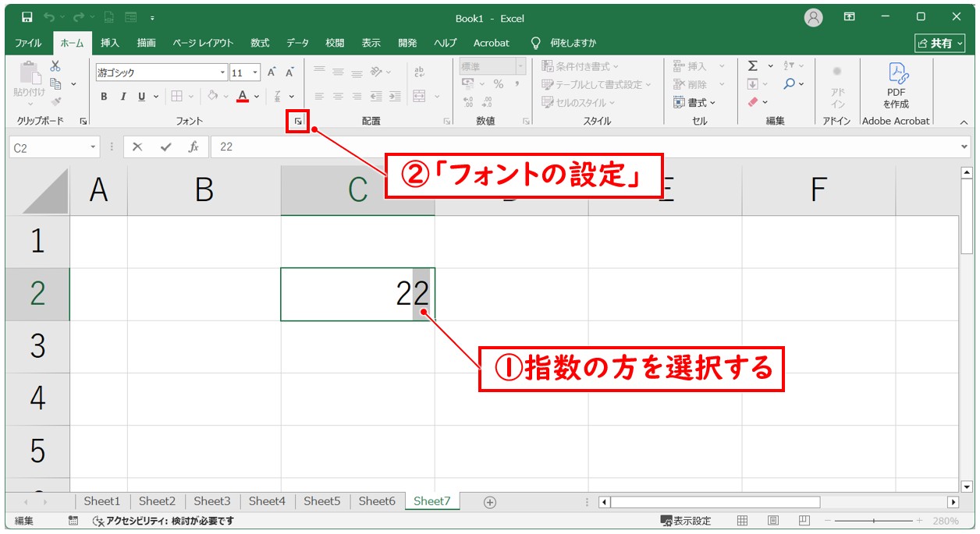The height and width of the screenshot is (534, 980).
Task: Click the confirm entry checkmark in formula bar
Action: tap(165, 147)
